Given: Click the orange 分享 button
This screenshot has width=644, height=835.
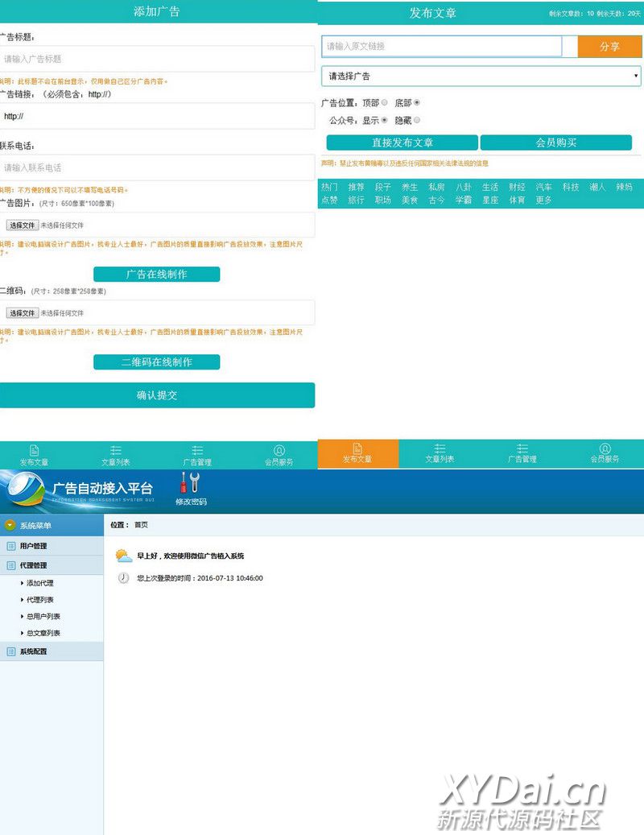Looking at the screenshot, I should (x=609, y=47).
